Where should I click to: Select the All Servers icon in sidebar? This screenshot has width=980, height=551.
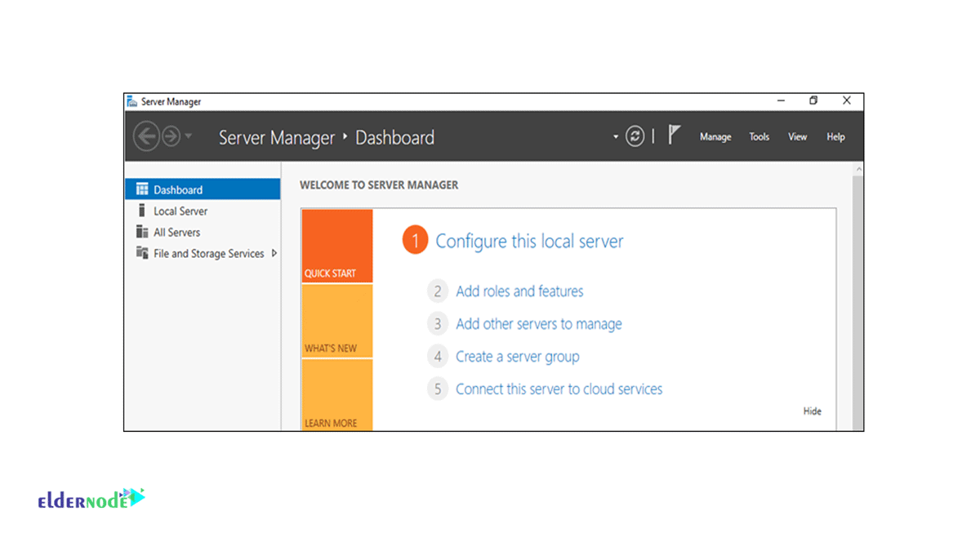(x=140, y=231)
